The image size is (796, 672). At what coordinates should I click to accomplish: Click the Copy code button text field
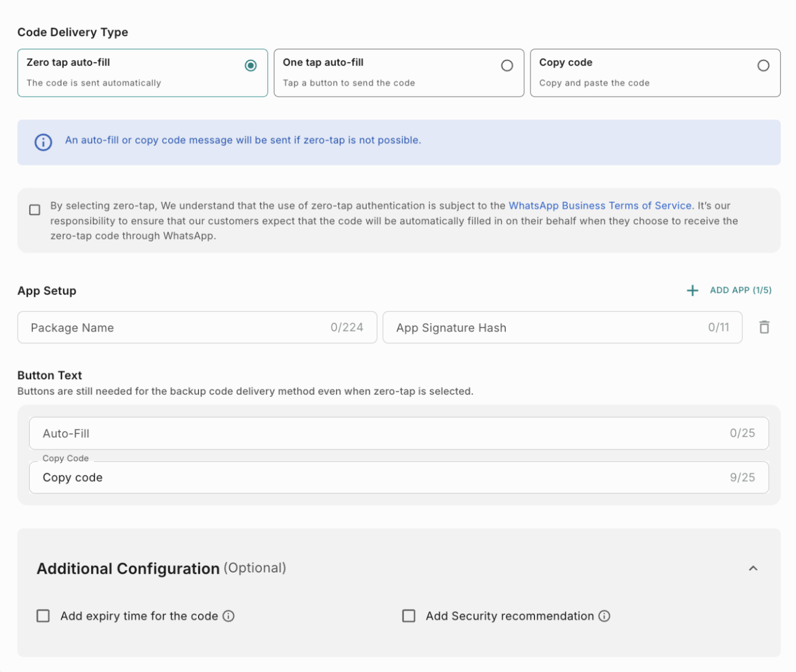[380, 477]
